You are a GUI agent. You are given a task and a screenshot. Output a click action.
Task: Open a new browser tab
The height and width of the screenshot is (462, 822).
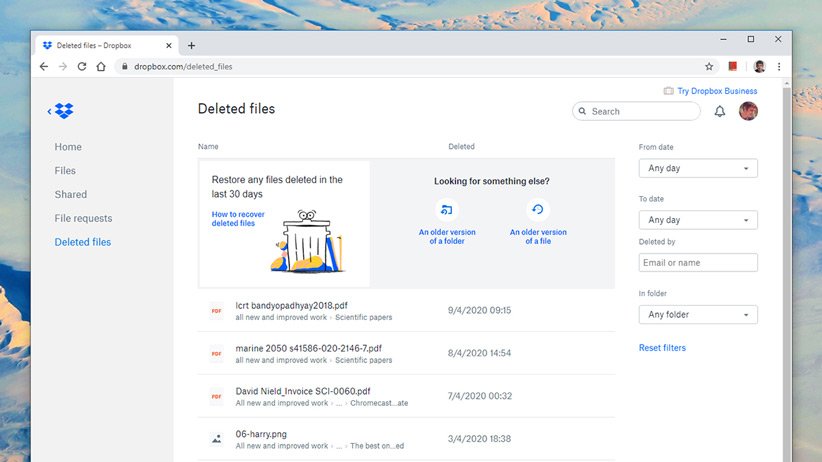coord(192,45)
